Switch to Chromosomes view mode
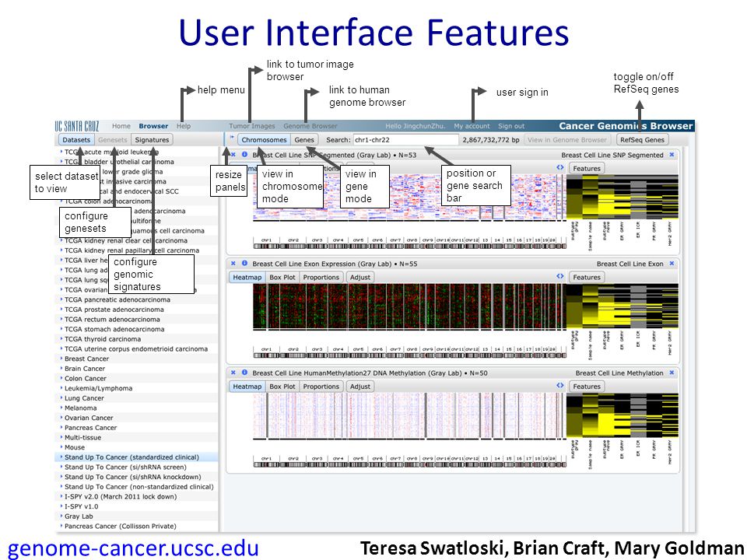The image size is (747, 560). pyautogui.click(x=264, y=139)
